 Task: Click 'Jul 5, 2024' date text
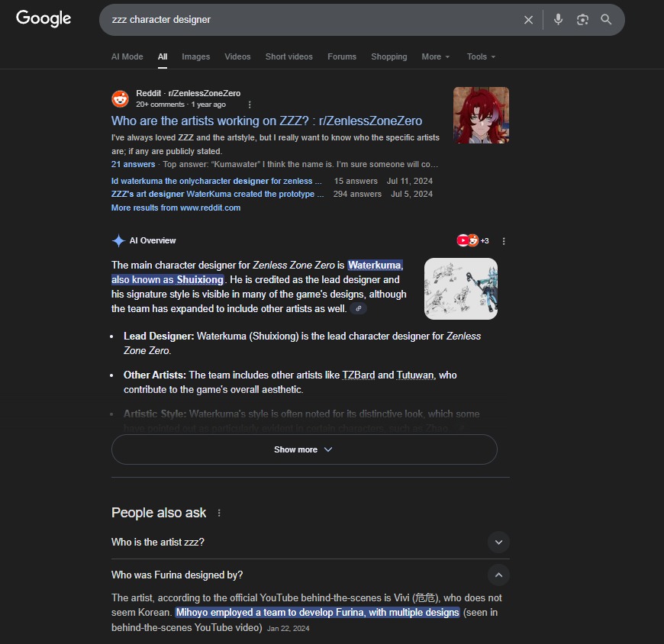click(x=411, y=194)
